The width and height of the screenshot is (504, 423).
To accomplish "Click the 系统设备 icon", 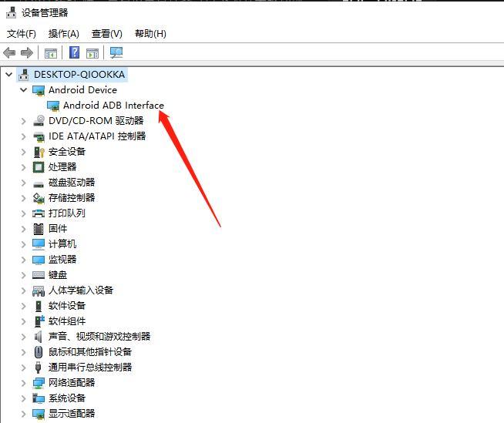I will tap(39, 398).
